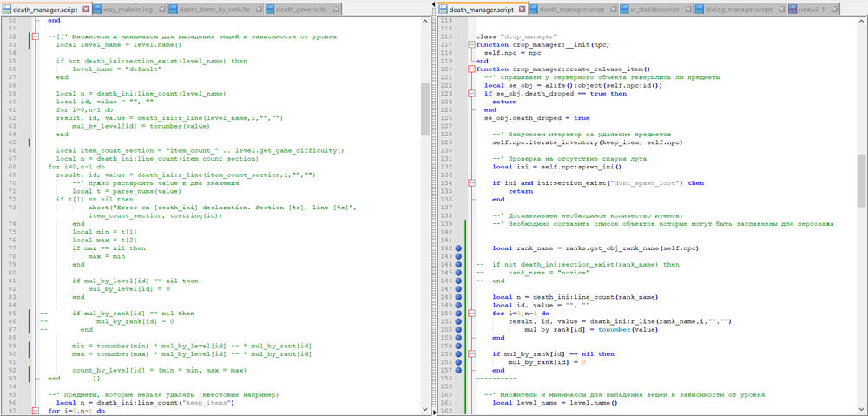Screen dimensions: 868x416
Task: Close the death_items_by_rank.ltx tab
Action: point(259,10)
